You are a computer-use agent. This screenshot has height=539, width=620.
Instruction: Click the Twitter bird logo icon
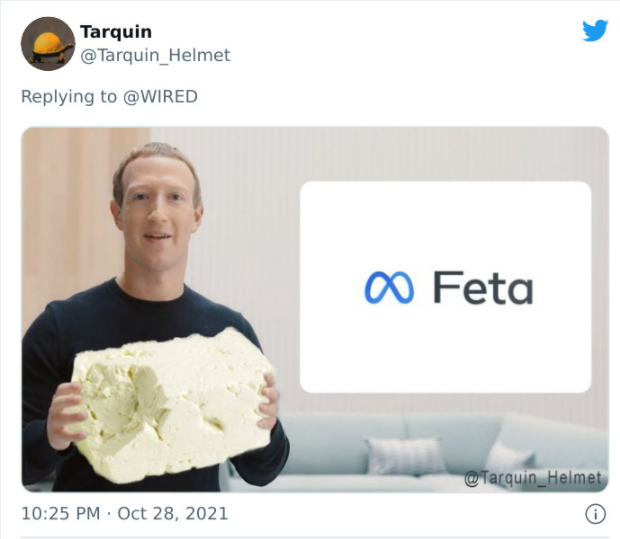(595, 30)
